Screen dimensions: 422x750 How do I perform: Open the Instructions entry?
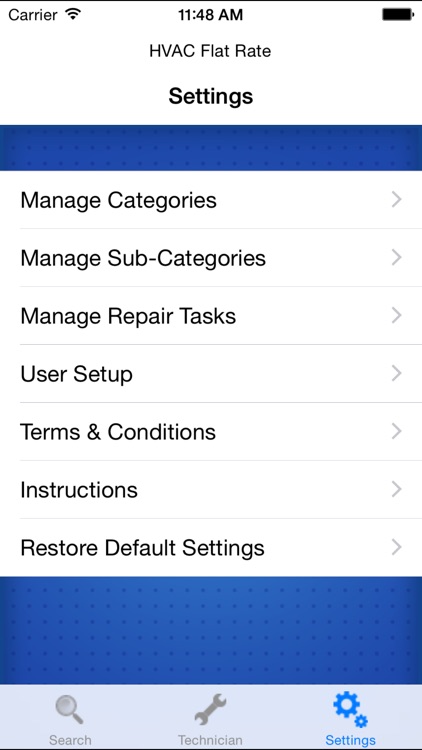(211, 489)
